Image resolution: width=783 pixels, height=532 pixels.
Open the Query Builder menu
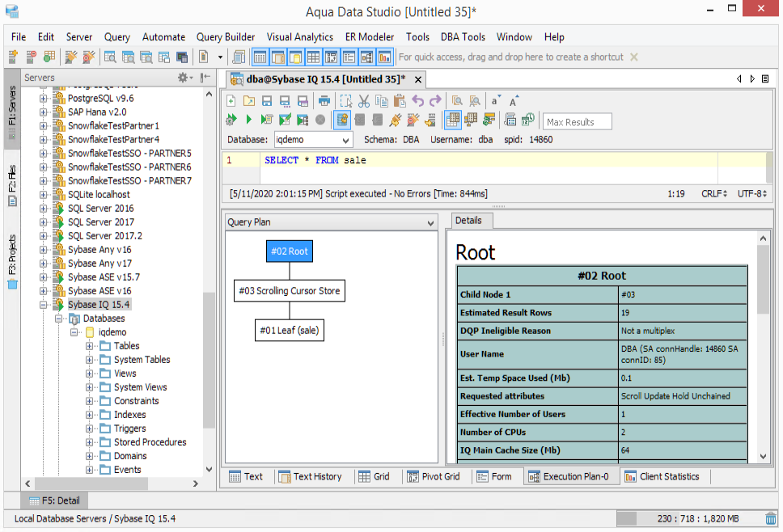tap(226, 37)
